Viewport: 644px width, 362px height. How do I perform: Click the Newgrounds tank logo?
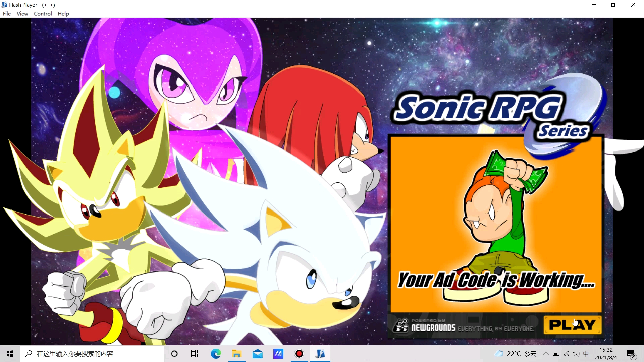[401, 325]
